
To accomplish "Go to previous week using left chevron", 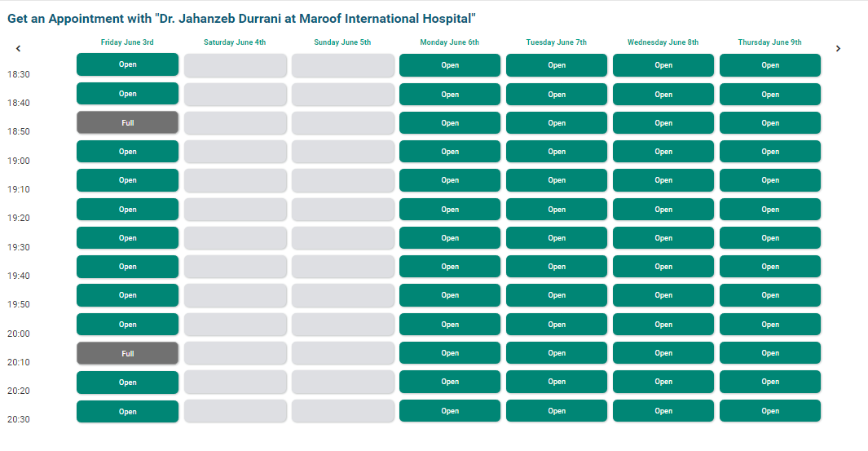I will click(x=18, y=49).
